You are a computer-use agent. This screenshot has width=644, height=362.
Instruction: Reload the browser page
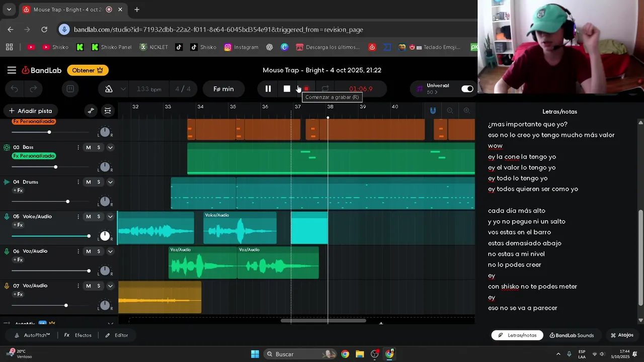point(44,30)
